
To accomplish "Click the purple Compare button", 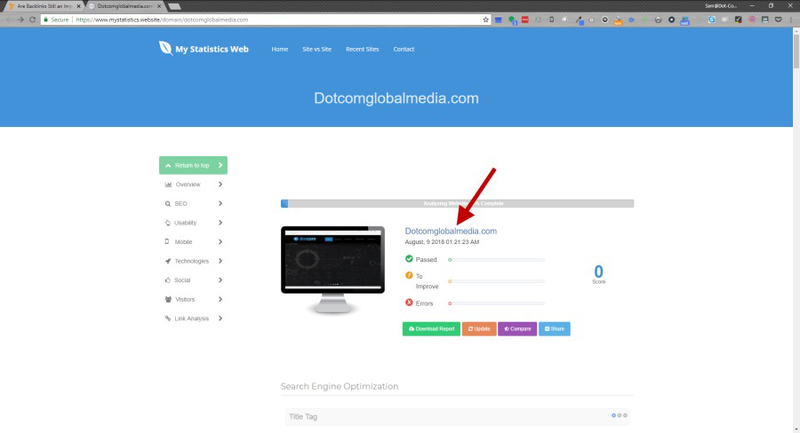I will click(x=517, y=328).
